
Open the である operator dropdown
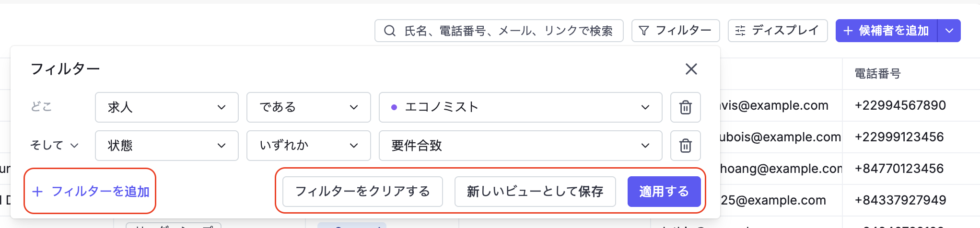pos(309,107)
